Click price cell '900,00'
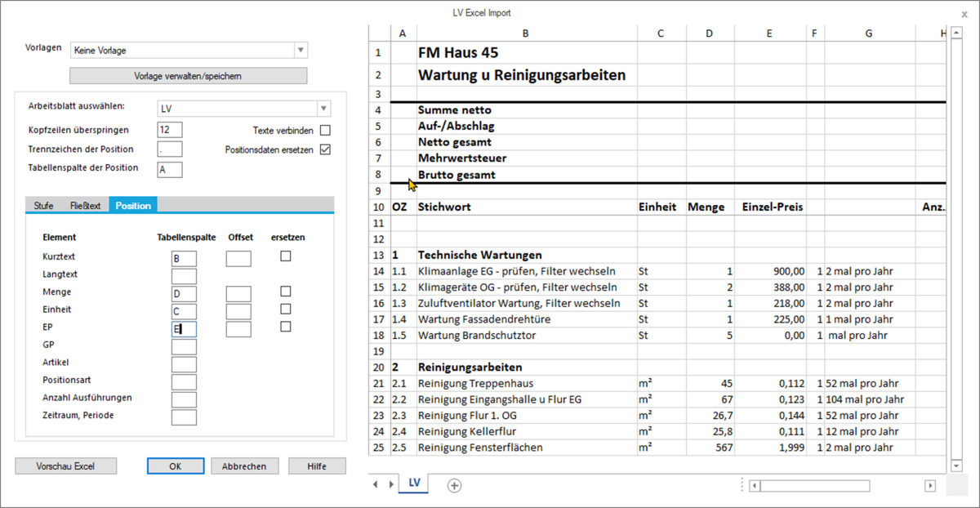 pos(770,270)
